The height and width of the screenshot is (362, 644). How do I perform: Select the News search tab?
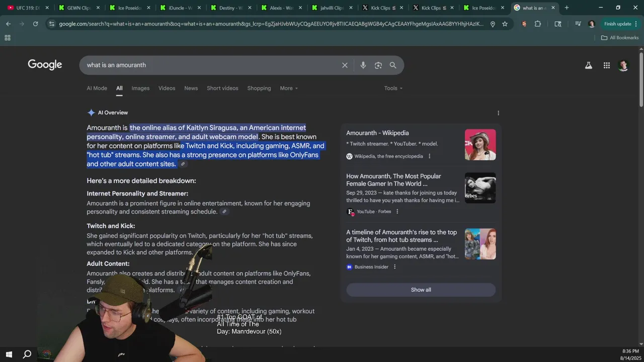[x=191, y=88]
